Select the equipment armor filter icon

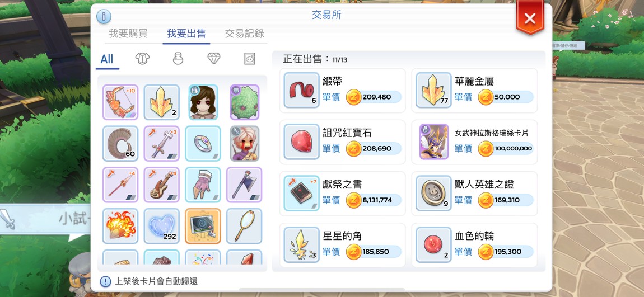point(142,59)
